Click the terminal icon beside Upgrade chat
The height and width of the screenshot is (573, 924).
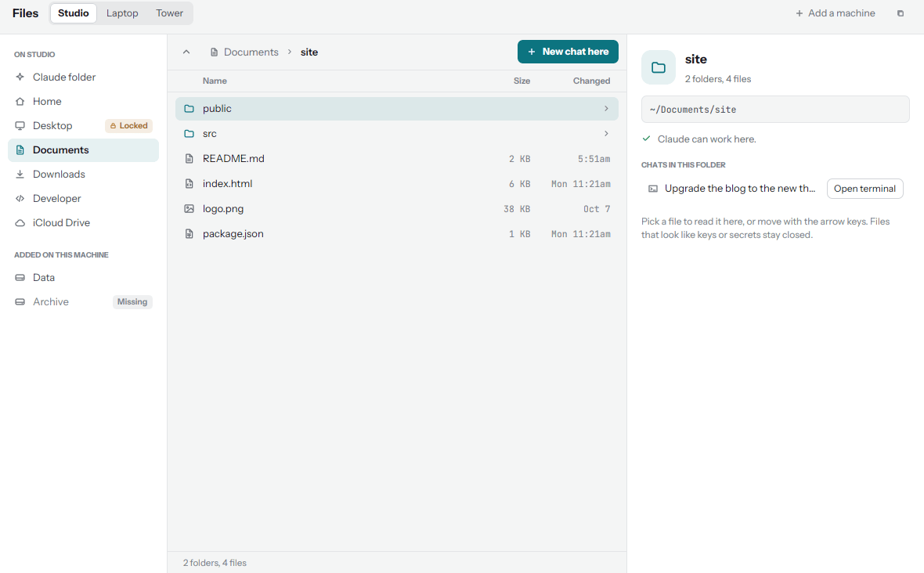click(653, 189)
